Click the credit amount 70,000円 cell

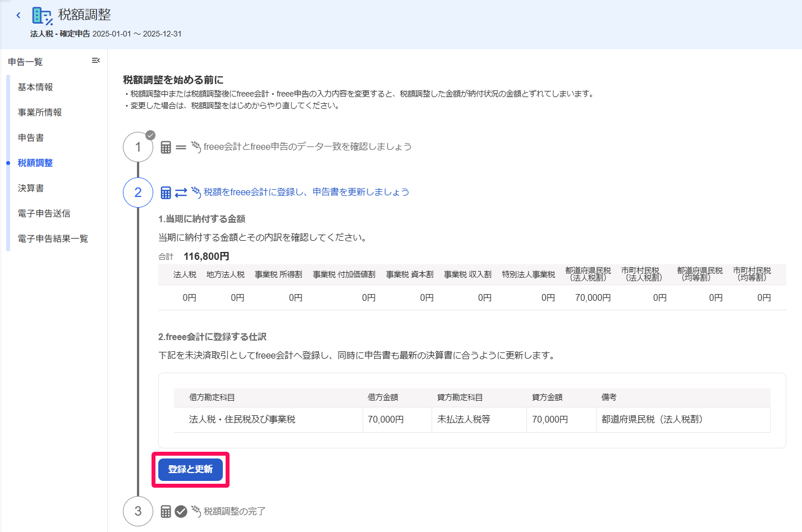[x=561, y=420]
